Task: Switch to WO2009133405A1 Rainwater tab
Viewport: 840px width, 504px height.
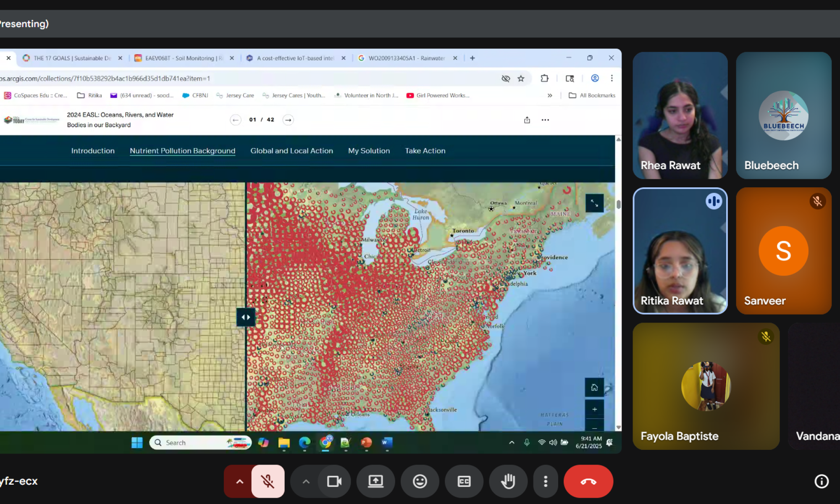Action: pos(407,58)
